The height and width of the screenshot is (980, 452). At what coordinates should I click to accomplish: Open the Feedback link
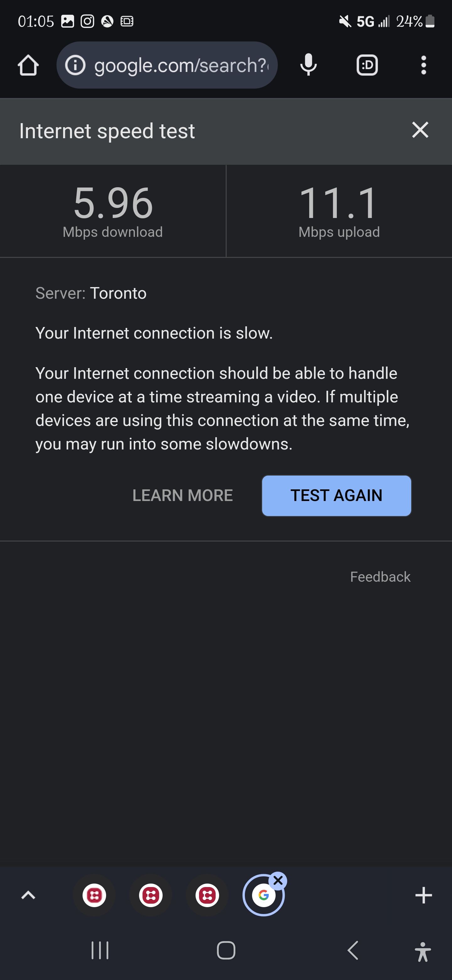coord(380,577)
